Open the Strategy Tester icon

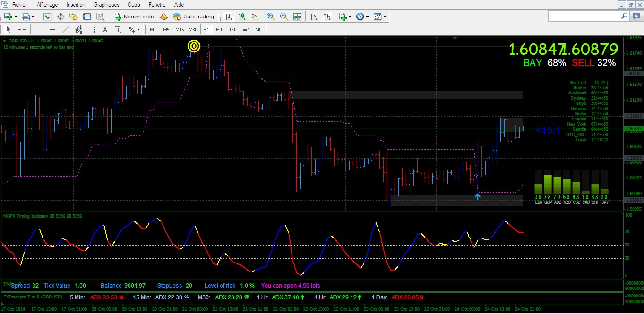click(100, 17)
